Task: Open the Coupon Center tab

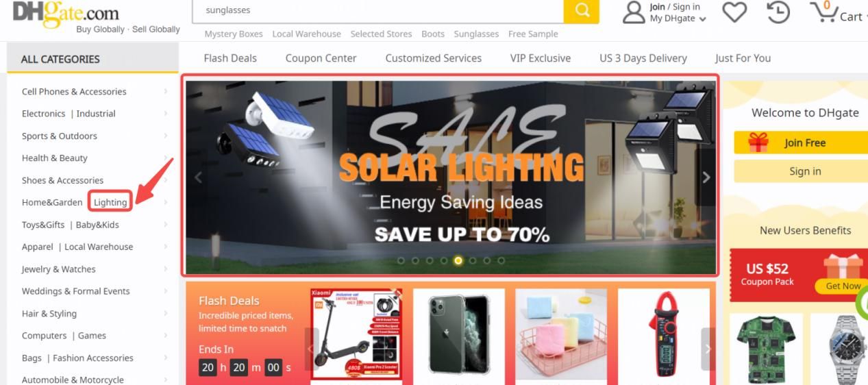Action: [x=321, y=58]
